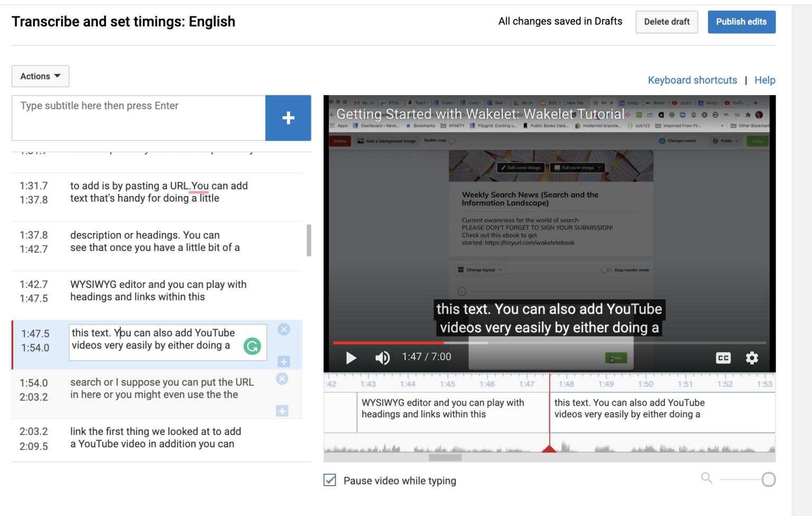Seek using the video progress bar
The height and width of the screenshot is (516, 812).
pyautogui.click(x=549, y=343)
